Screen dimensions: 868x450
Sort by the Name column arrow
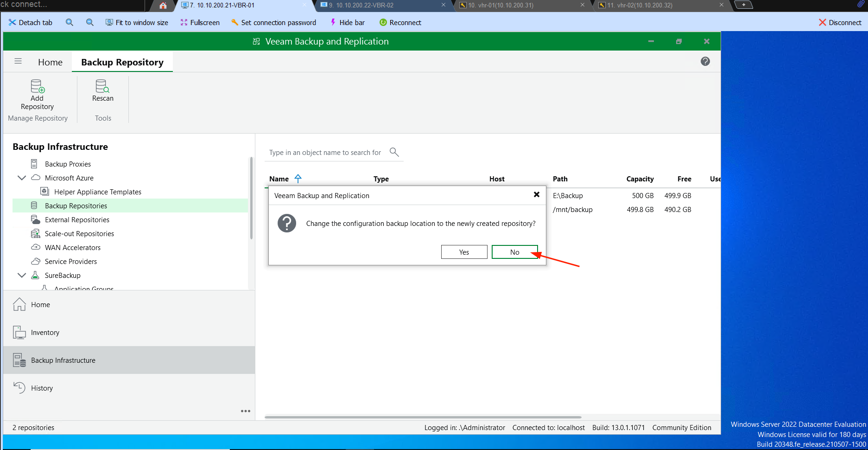[298, 179]
